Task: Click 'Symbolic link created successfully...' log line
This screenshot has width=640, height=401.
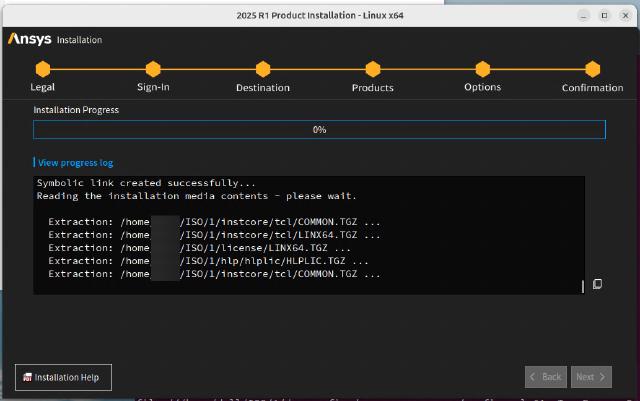Action: point(146,183)
